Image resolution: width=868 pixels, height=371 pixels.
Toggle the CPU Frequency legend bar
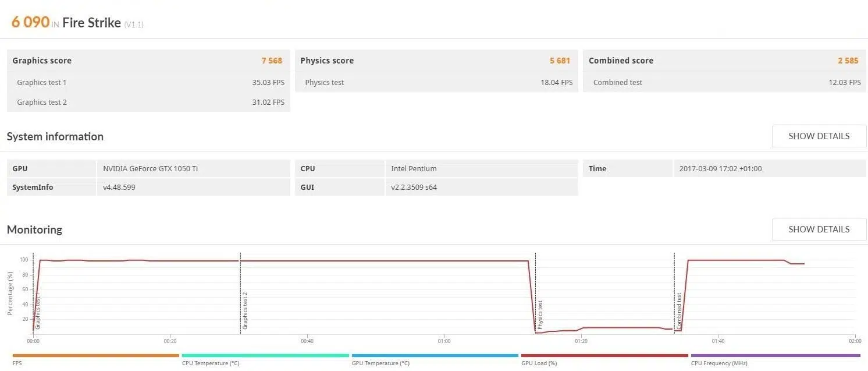coord(775,355)
